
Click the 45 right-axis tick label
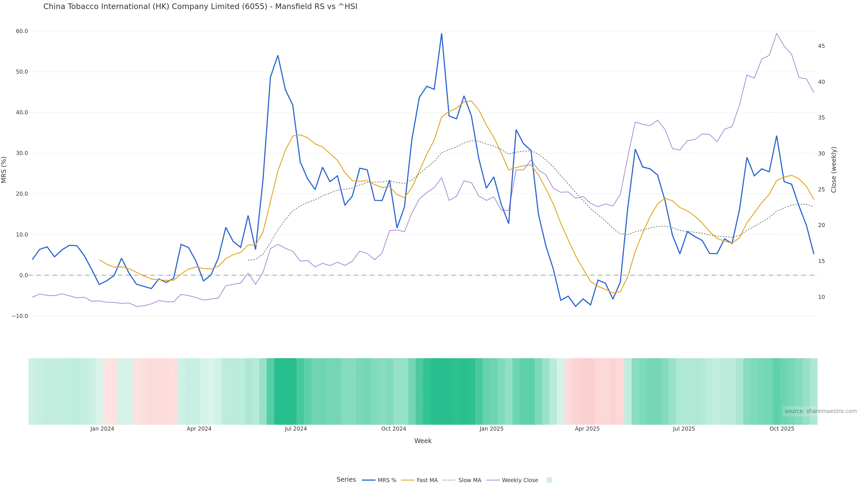821,46
